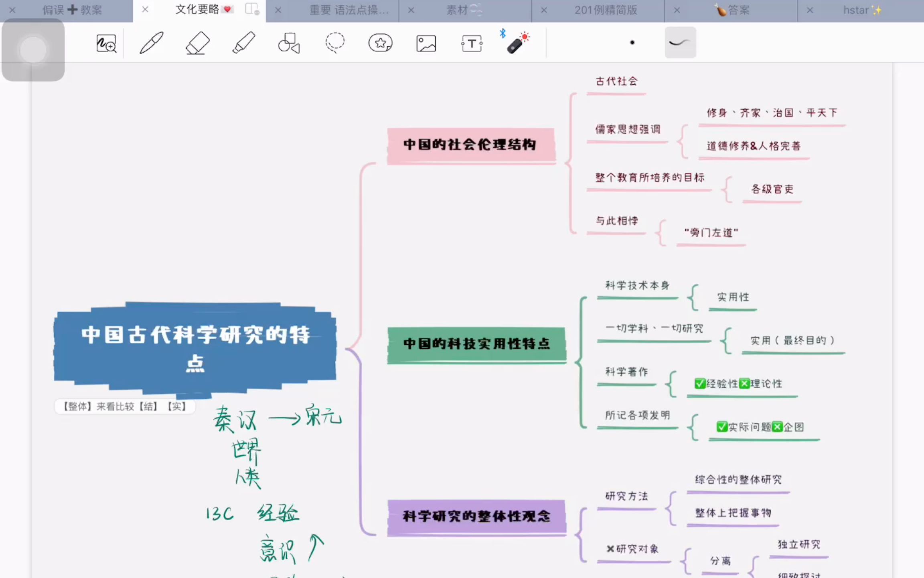Click the 实际问题 企图 node text
This screenshot has width=924, height=578.
(x=760, y=427)
